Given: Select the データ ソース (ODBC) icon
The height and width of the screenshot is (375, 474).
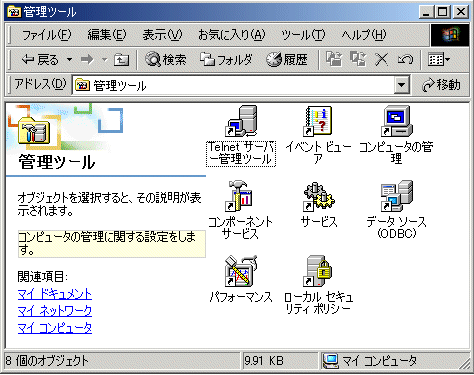Looking at the screenshot, I should point(397,196).
